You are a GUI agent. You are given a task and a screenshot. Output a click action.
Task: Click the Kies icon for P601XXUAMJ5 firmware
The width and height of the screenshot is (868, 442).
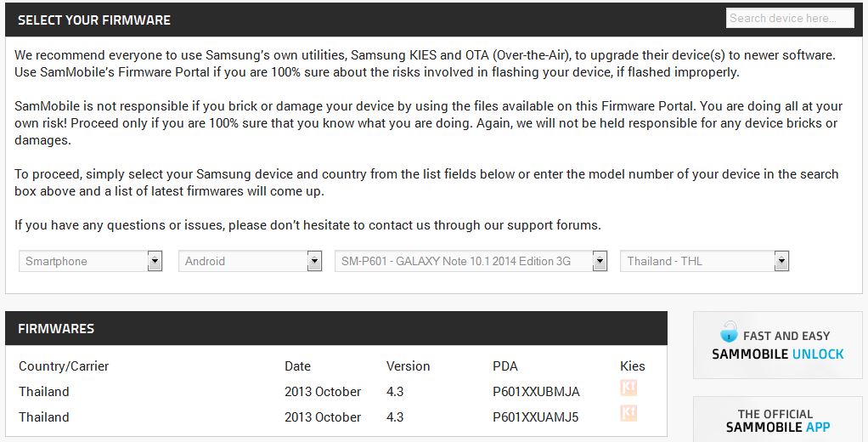(628, 414)
